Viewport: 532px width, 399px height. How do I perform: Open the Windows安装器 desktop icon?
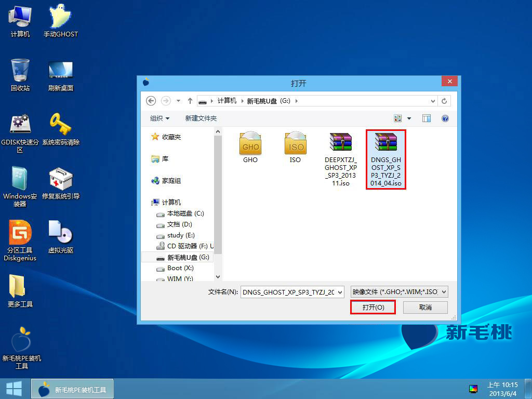click(20, 187)
